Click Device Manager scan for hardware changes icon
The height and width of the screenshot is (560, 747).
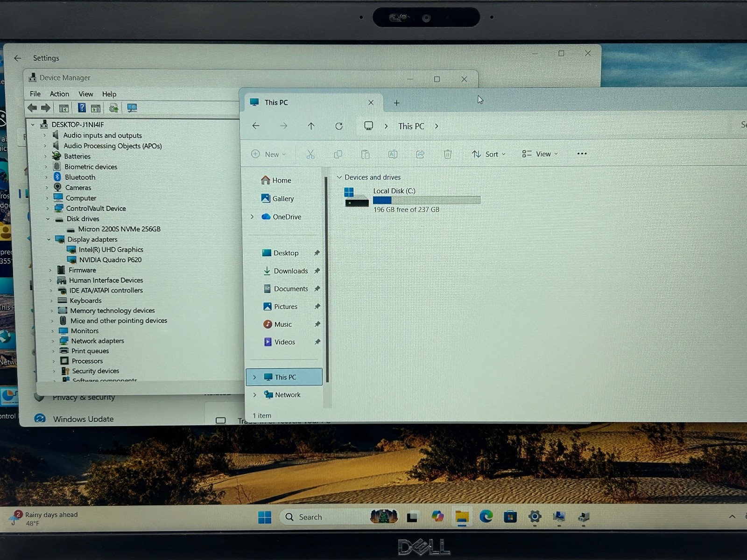(x=132, y=108)
